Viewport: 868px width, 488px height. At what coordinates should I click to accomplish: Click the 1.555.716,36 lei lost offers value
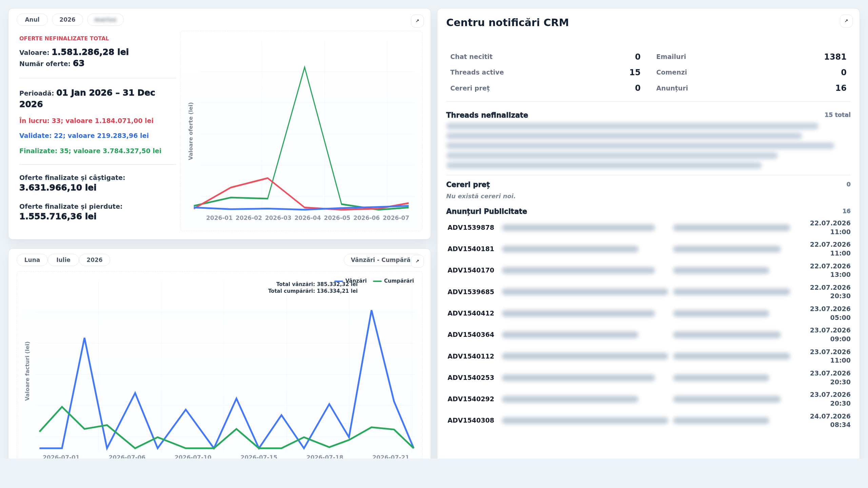(x=58, y=217)
